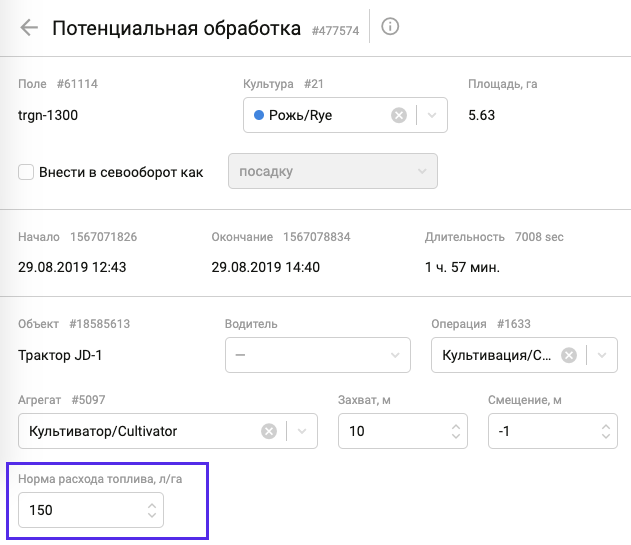Open the посадку dropdown
The image size is (631, 545).
(x=332, y=171)
